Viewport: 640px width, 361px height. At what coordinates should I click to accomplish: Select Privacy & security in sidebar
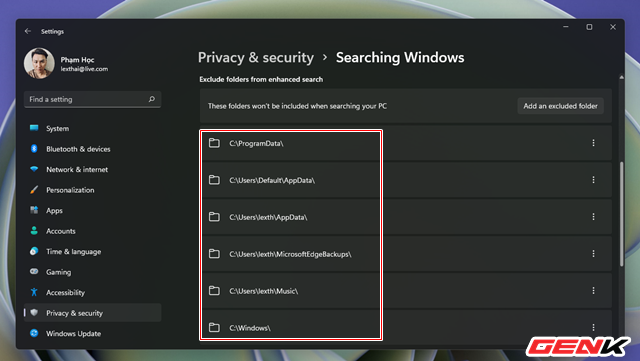tap(92, 313)
